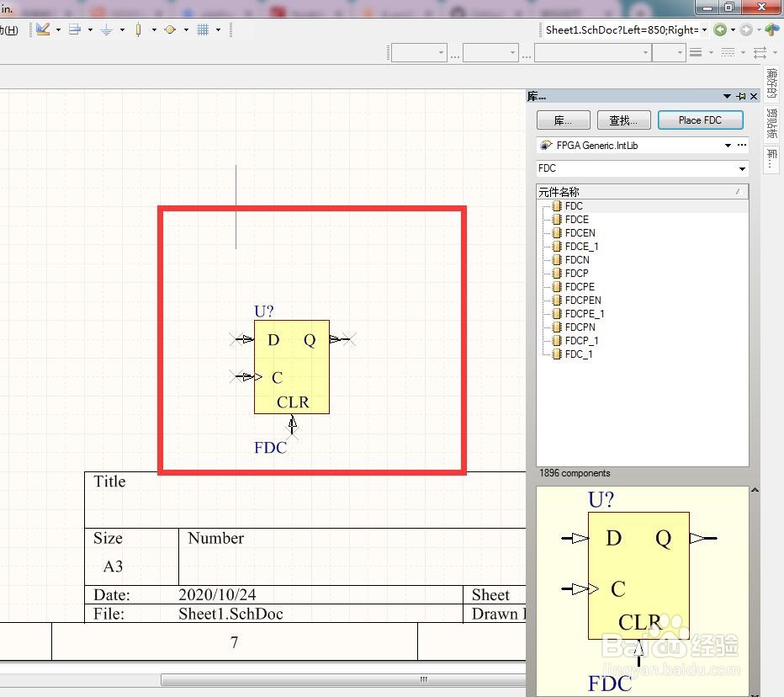Image resolution: width=784 pixels, height=697 pixels.
Task: Click the Place FDC button
Action: [700, 120]
